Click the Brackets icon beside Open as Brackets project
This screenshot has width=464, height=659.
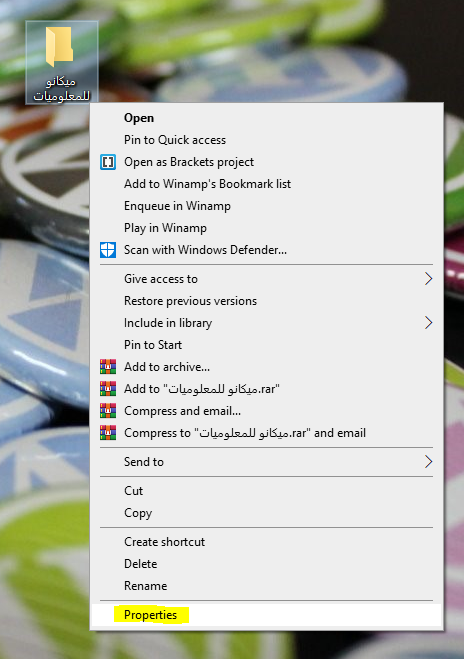[x=108, y=162]
